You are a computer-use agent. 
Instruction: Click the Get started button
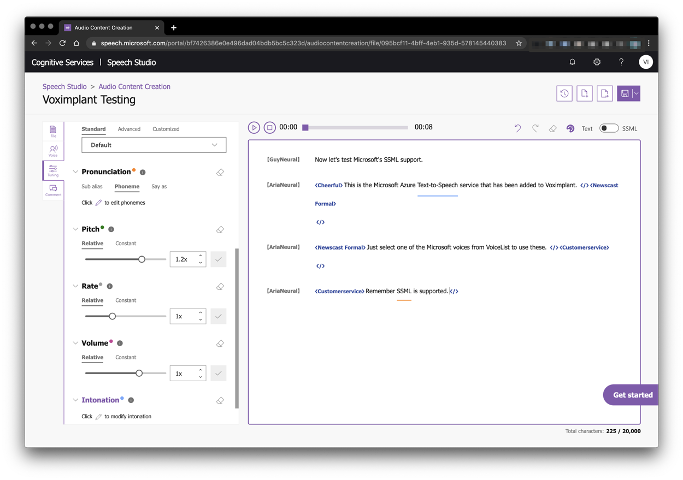[631, 395]
